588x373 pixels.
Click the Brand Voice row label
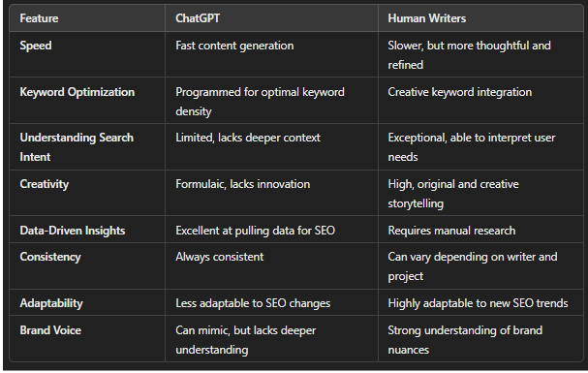click(x=50, y=330)
